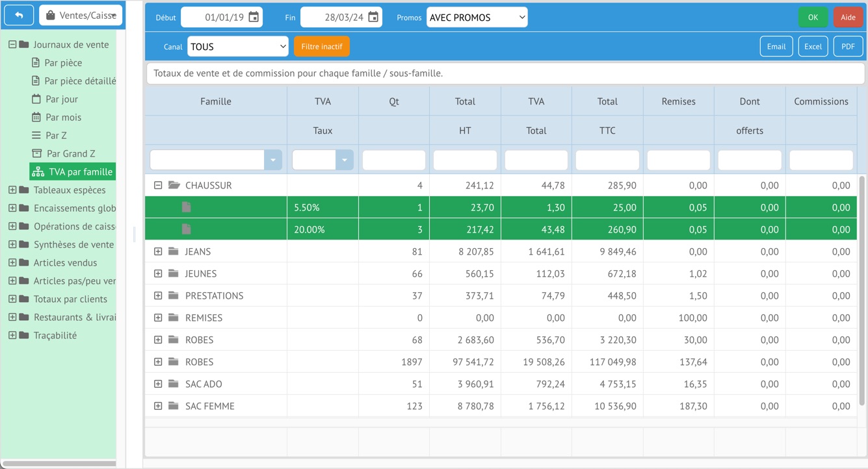Toggle the Filtre inactif filter button
This screenshot has height=469, width=868.
pos(322,47)
